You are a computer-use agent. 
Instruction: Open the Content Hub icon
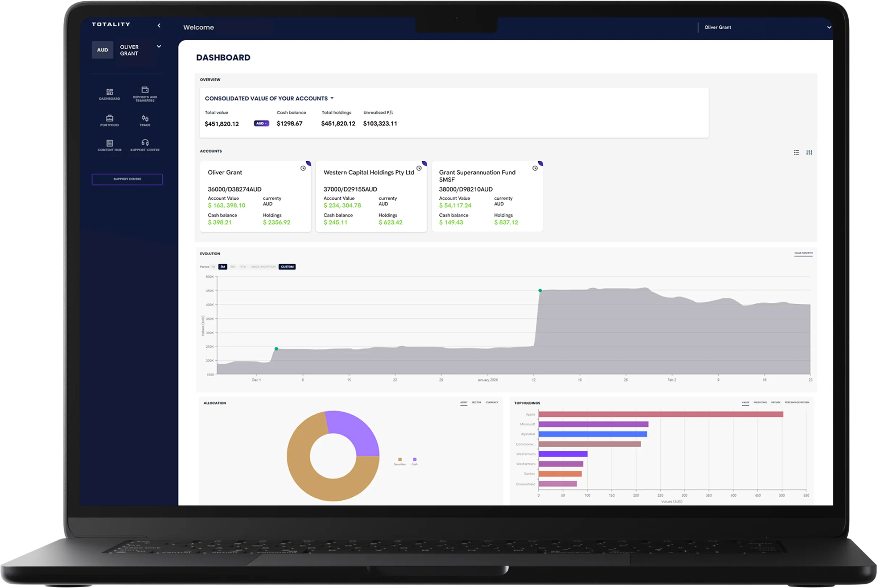point(109,143)
